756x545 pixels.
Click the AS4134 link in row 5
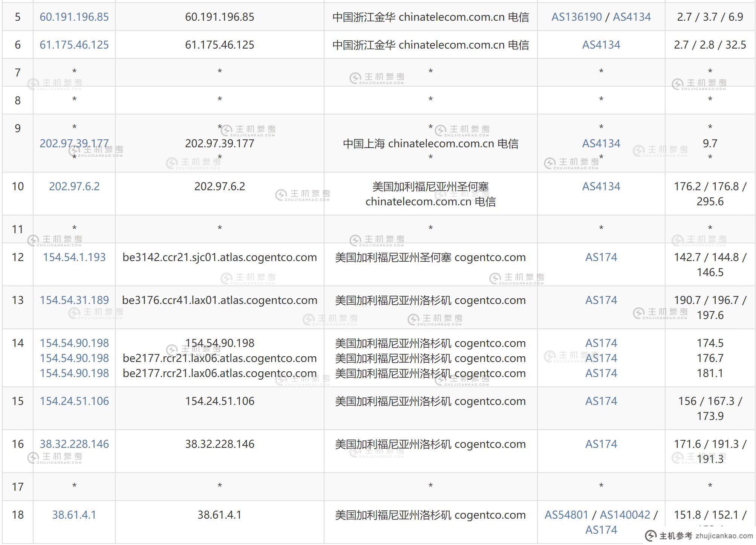(x=632, y=17)
